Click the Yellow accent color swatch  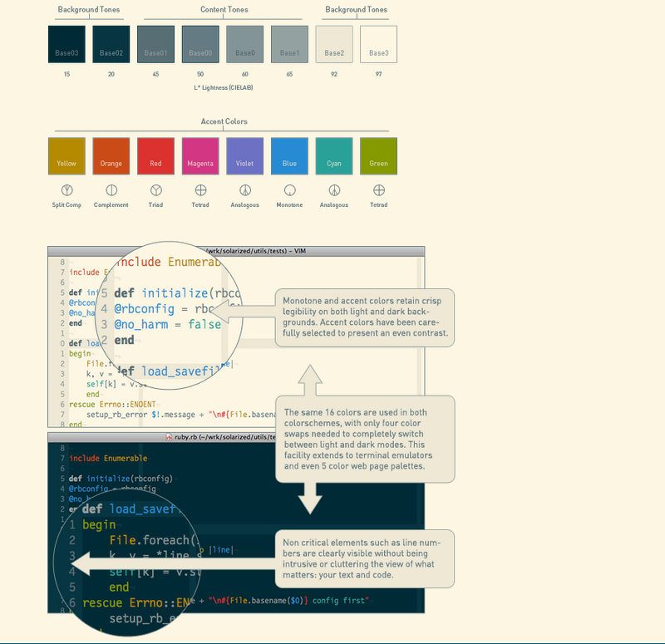pyautogui.click(x=67, y=155)
